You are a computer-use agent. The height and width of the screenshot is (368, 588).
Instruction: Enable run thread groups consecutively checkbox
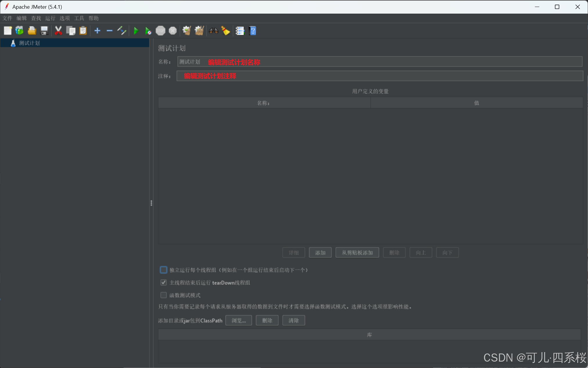(x=164, y=270)
